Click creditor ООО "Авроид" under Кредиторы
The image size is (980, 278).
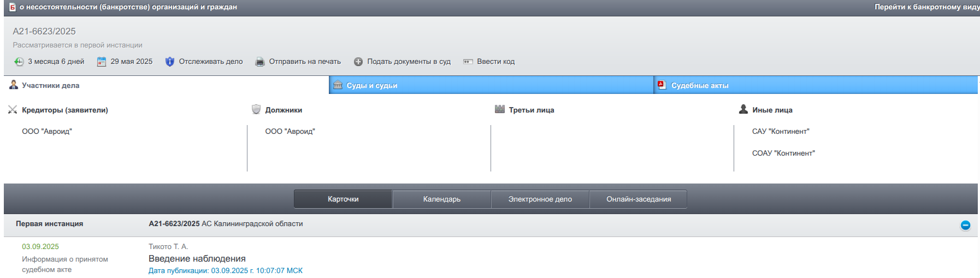pos(47,132)
